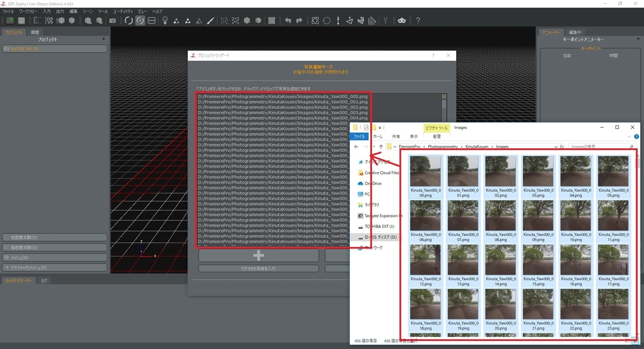Select OneDrive in Explorer sidebar
Image resolution: width=644 pixels, height=349 pixels.
(369, 184)
